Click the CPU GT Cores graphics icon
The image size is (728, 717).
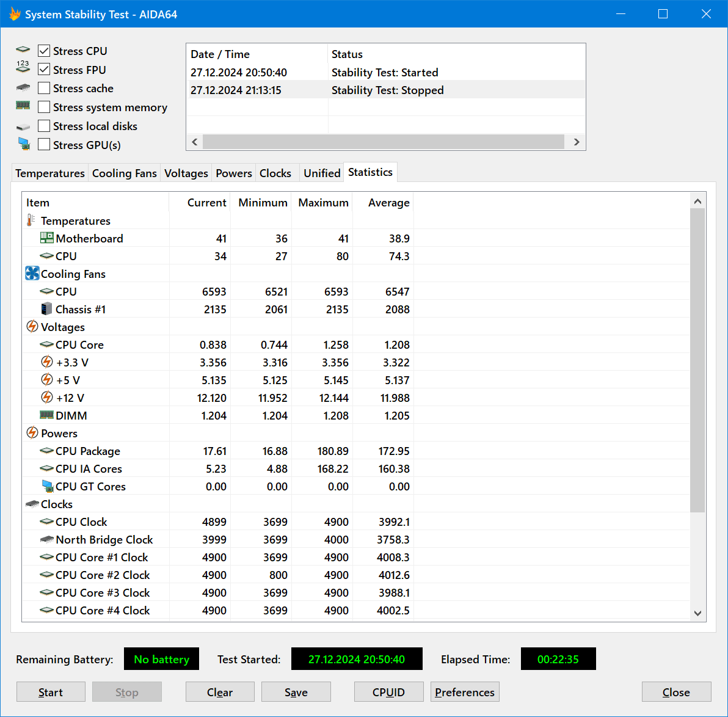pos(48,486)
